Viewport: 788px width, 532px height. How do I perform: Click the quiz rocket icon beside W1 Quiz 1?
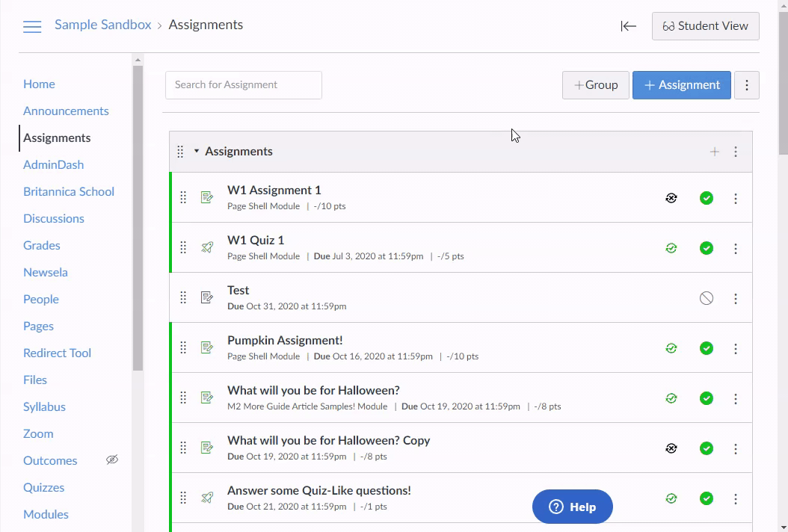207,247
